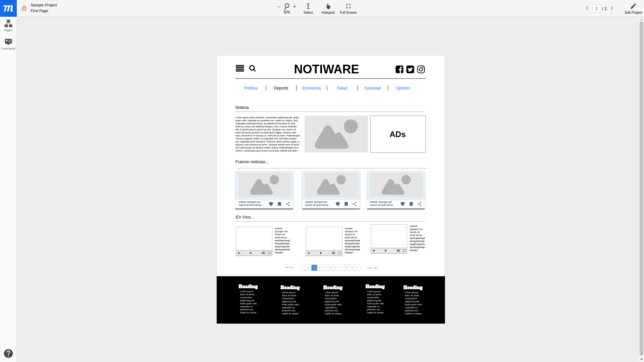
Task: Go to pagination page 2
Action: coord(314,268)
